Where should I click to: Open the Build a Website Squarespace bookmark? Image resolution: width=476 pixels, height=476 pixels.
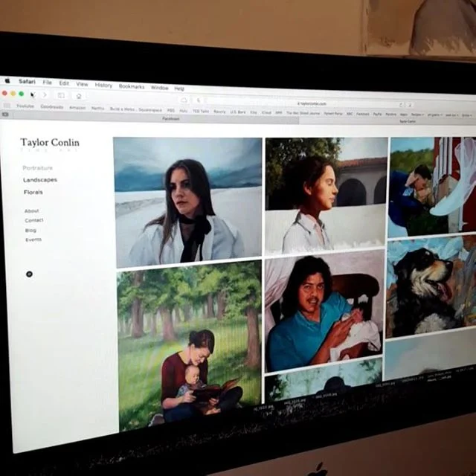pos(135,109)
